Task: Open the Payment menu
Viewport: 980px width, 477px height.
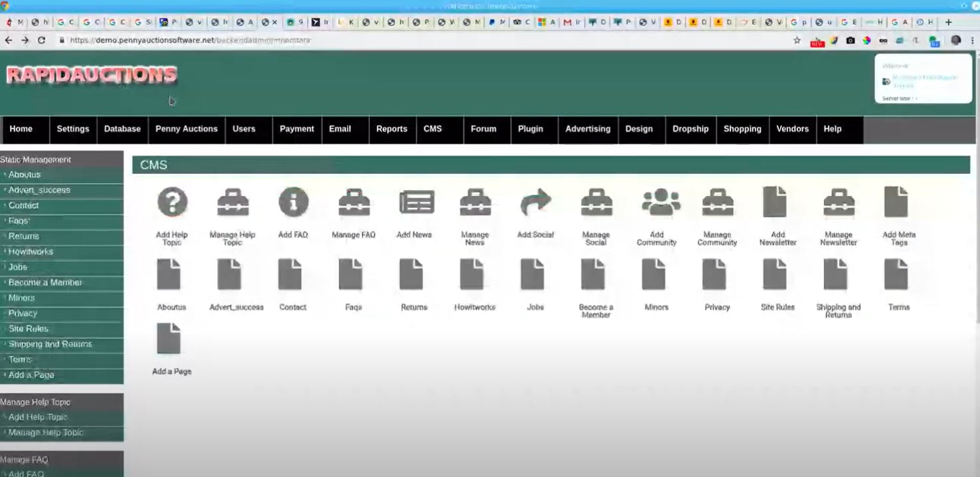Action: pyautogui.click(x=297, y=130)
